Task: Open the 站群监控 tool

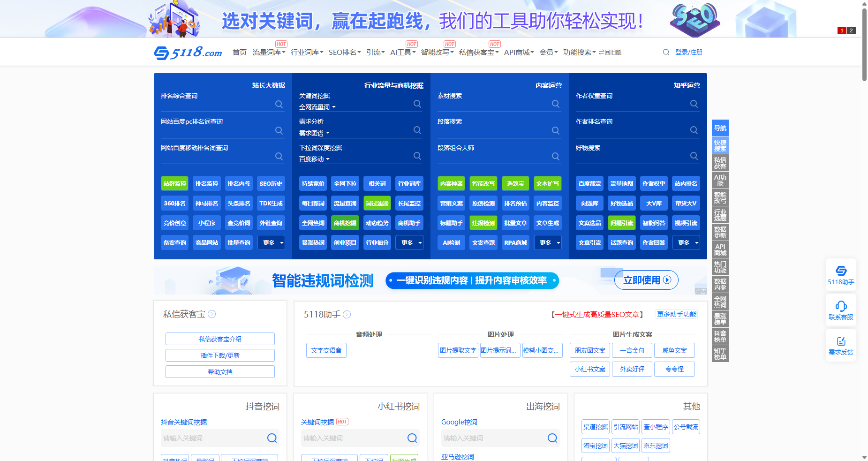Action: point(175,183)
